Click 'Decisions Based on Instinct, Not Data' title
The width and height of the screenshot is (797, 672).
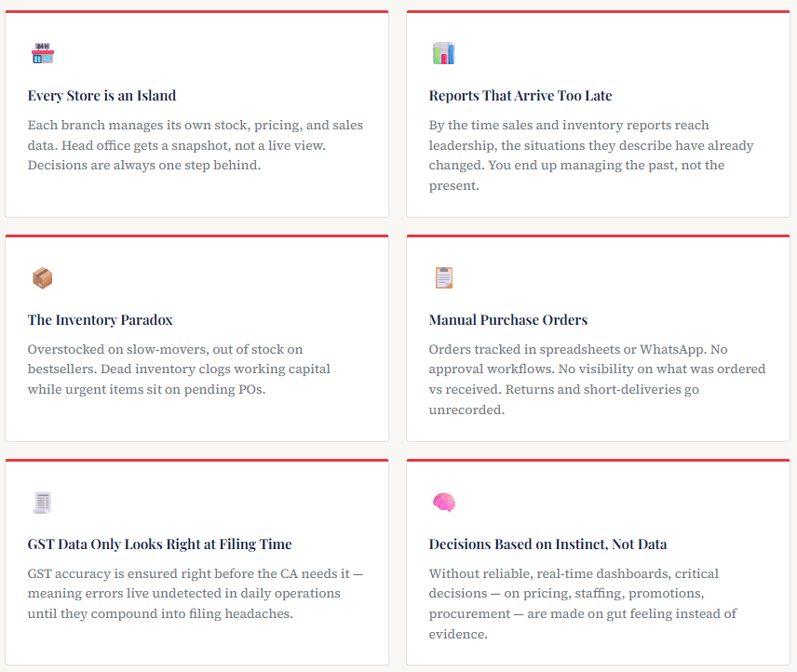point(547,544)
